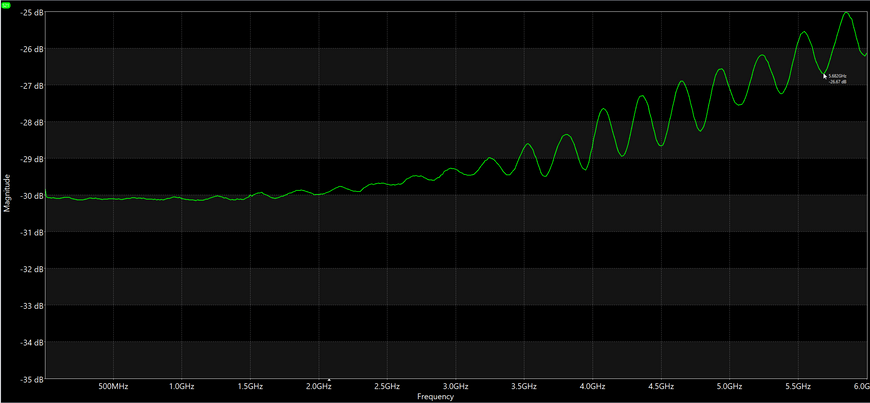Click the -35 dB axis label
The height and width of the screenshot is (403, 870).
click(x=32, y=380)
